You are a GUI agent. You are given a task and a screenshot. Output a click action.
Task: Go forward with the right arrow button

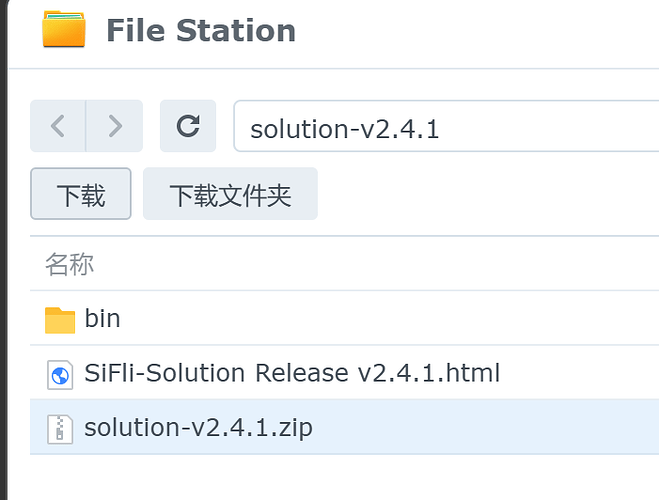click(x=115, y=126)
